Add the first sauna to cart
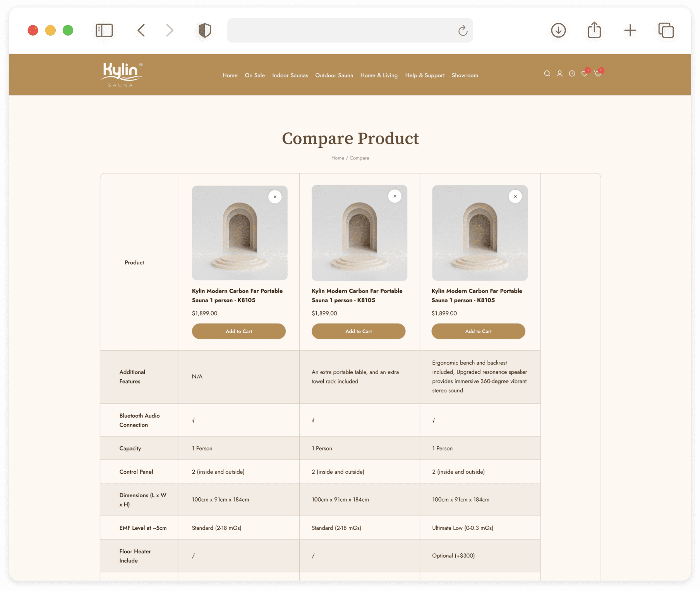700x591 pixels. coord(239,331)
